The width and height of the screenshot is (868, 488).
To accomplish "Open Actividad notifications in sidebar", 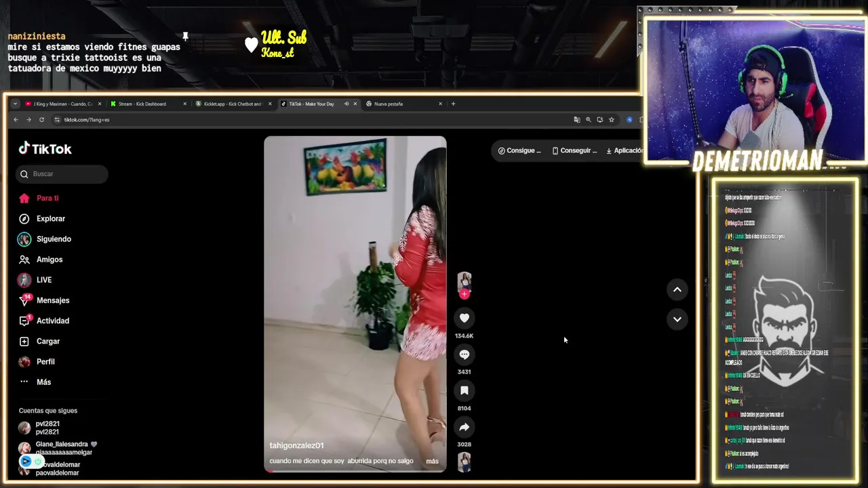I will (52, 321).
